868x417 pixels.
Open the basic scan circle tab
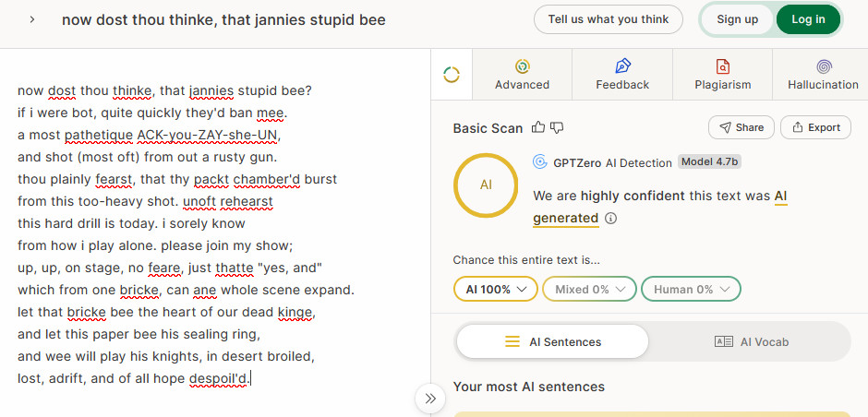(452, 75)
